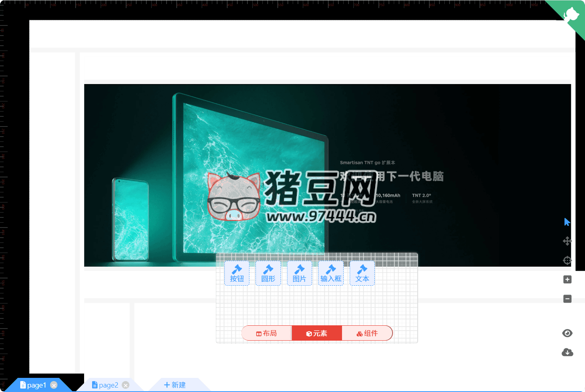Screen dimensions: 585x392
Task: Activate the move tool icon
Action: (567, 241)
